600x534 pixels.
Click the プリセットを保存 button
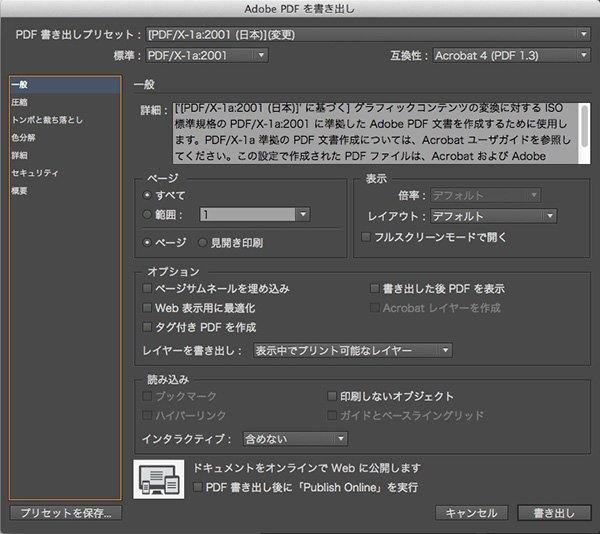tap(66, 513)
